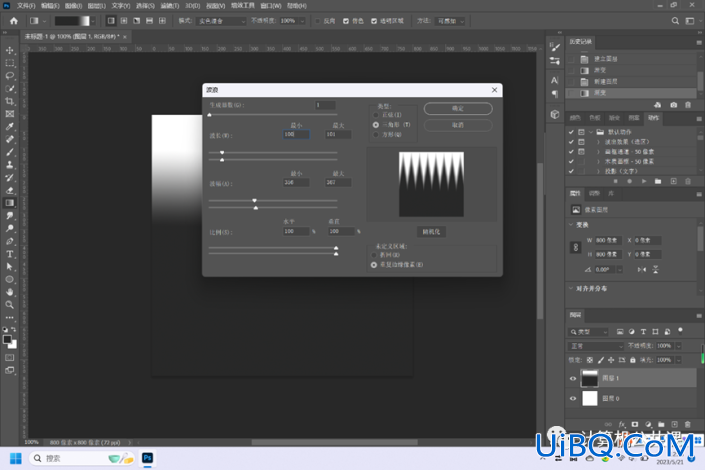Switch to the Properties panel tab
The image size is (705, 470).
(x=575, y=193)
